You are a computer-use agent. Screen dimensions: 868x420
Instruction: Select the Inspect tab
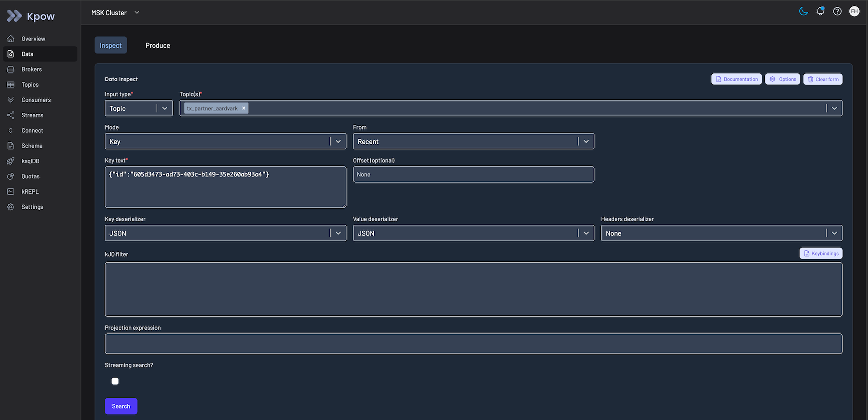click(110, 45)
